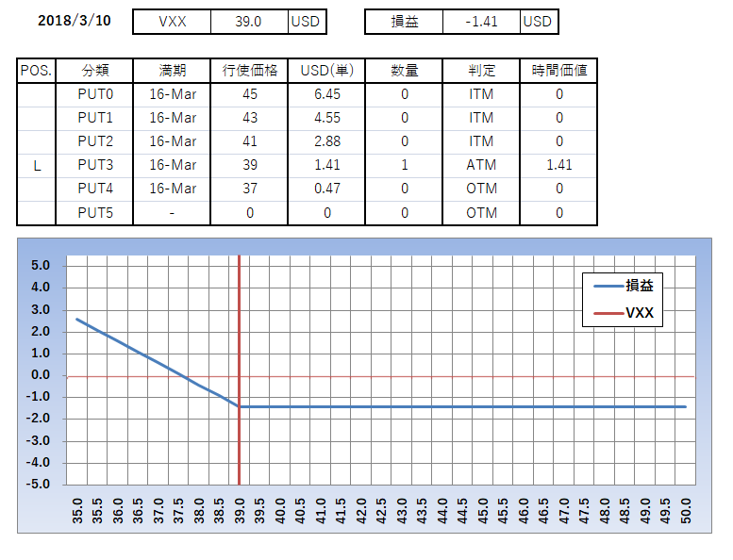Select the PUT2 row label
This screenshot has width=733, height=560.
point(95,141)
